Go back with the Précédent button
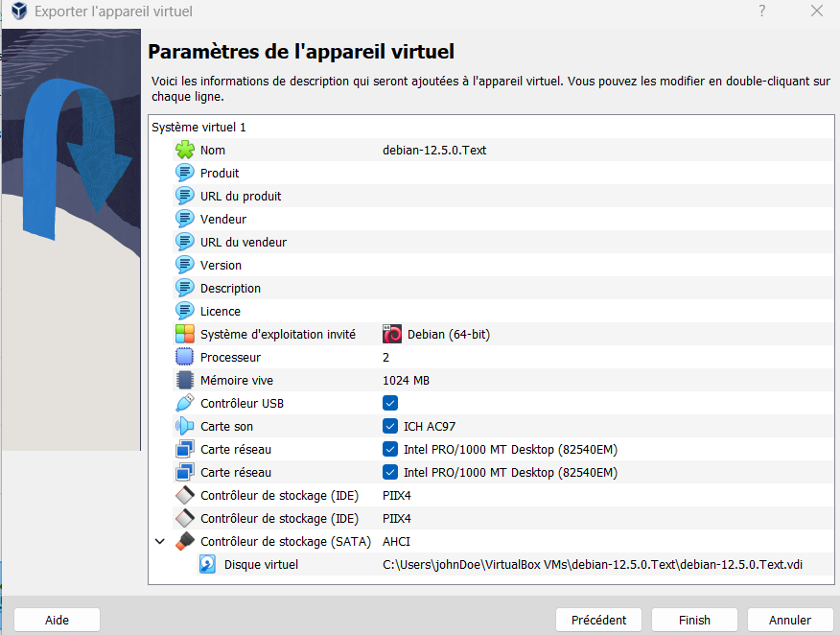The height and width of the screenshot is (635, 840). (598, 620)
